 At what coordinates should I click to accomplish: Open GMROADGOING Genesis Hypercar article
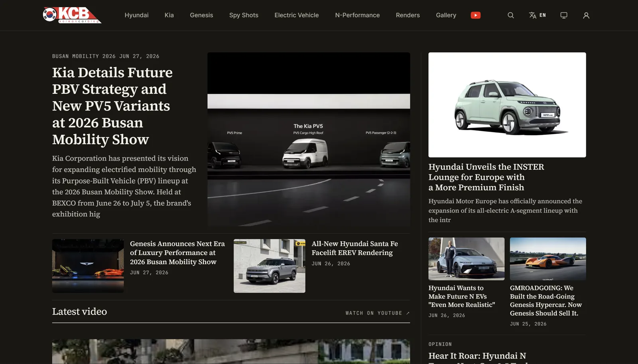click(545, 301)
